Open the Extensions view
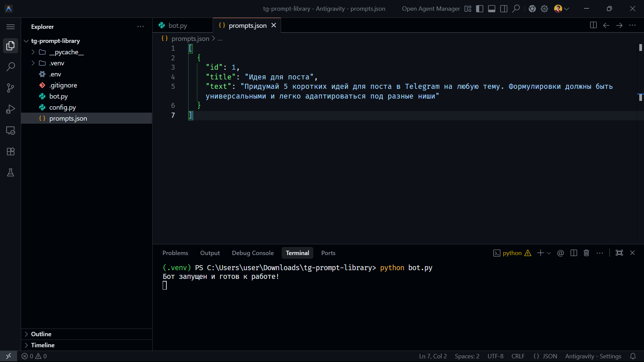Image resolution: width=644 pixels, height=362 pixels. tap(10, 152)
